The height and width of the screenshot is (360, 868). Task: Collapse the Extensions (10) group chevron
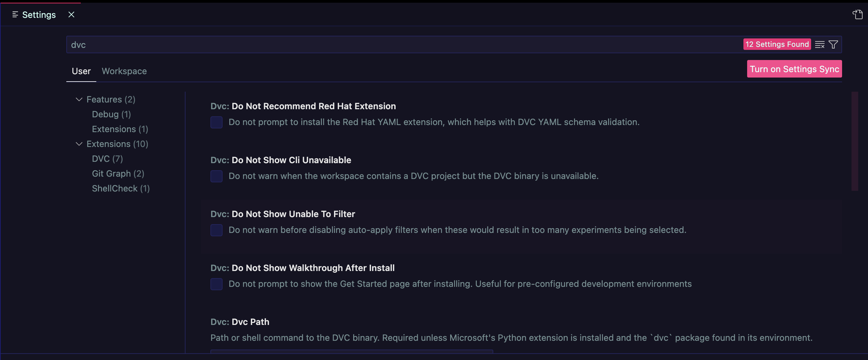(x=79, y=144)
